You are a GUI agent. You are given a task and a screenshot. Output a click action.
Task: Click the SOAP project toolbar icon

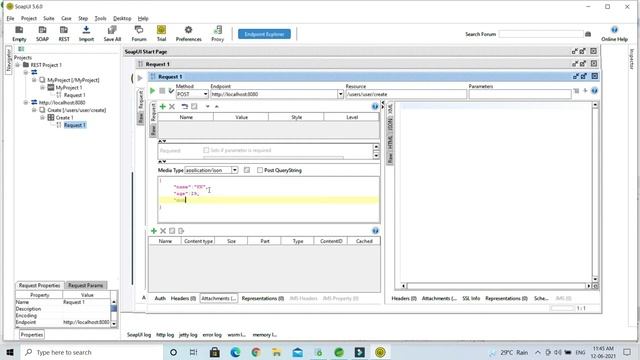click(x=42, y=33)
